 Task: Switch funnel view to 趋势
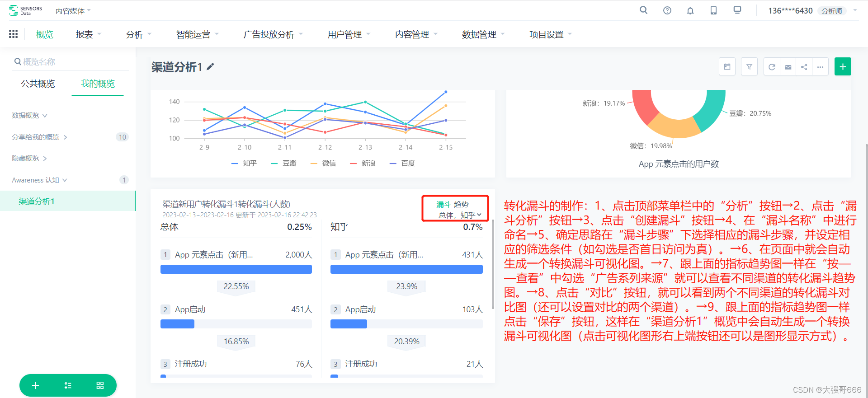click(461, 204)
